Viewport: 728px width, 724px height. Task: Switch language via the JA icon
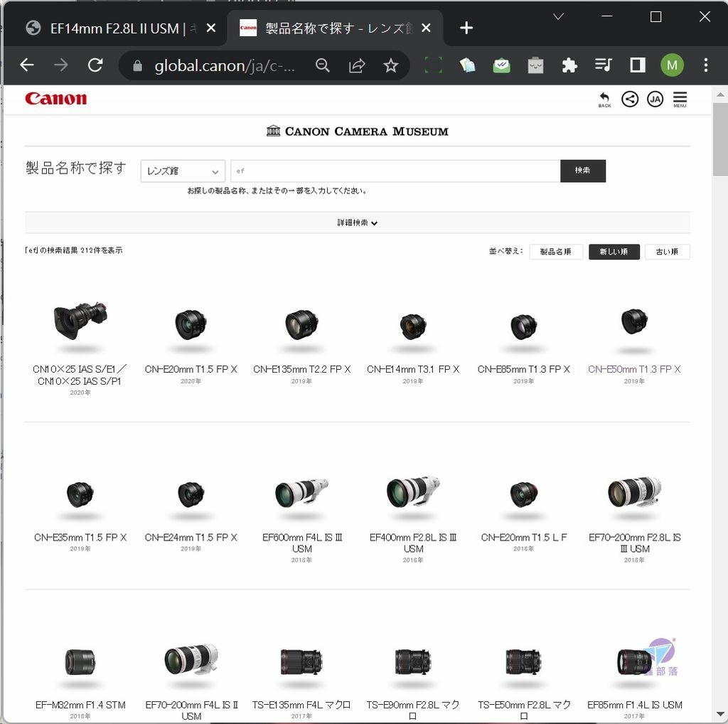(x=655, y=99)
